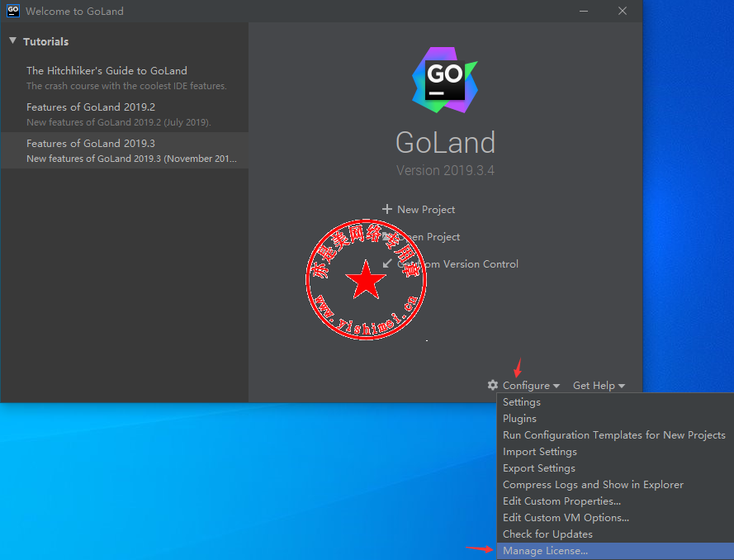Select Check for Updates menu entry
The width and height of the screenshot is (734, 560).
coord(615,534)
